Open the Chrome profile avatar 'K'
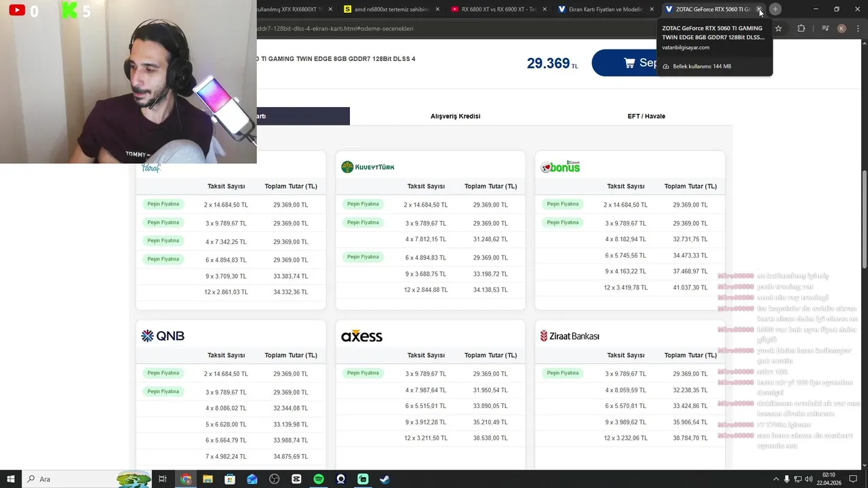Screen dimensions: 868x488 [x=842, y=28]
